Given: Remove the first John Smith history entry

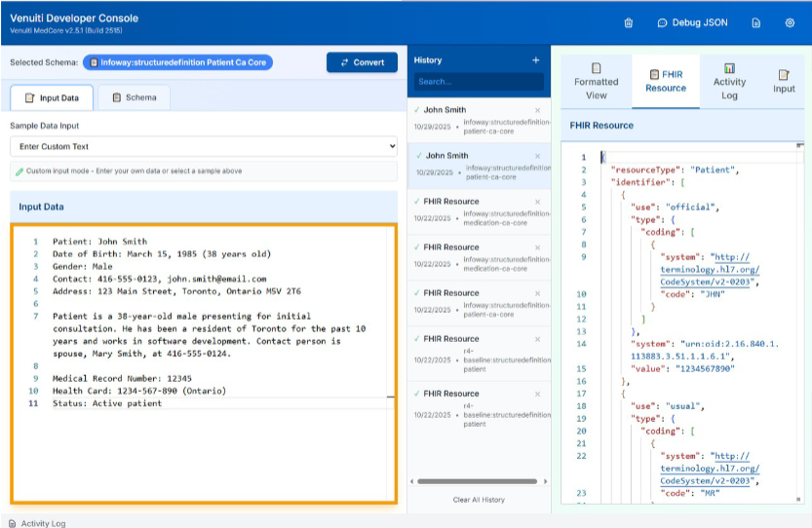Looking at the screenshot, I should (x=537, y=110).
